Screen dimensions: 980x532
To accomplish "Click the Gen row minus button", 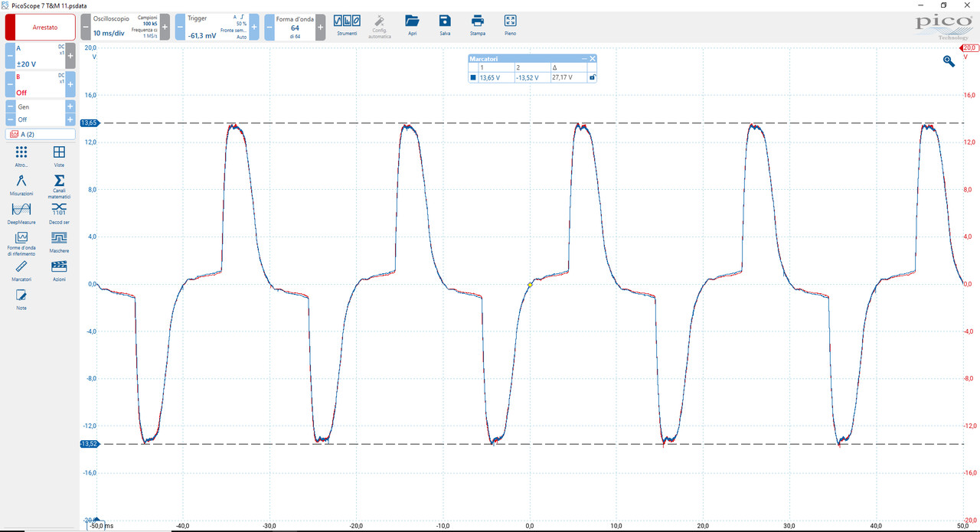I will coord(10,106).
